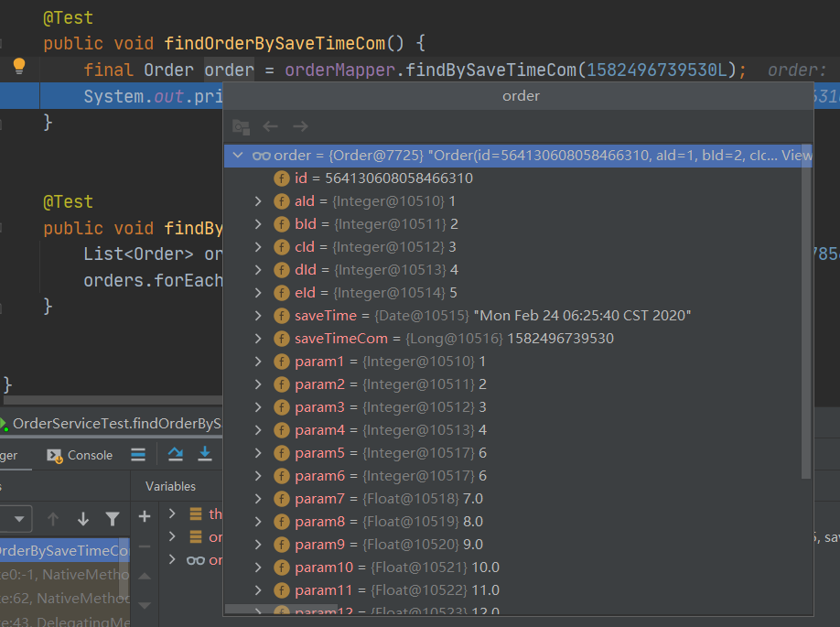Select the id = 564130608058466310 row

tap(512, 178)
